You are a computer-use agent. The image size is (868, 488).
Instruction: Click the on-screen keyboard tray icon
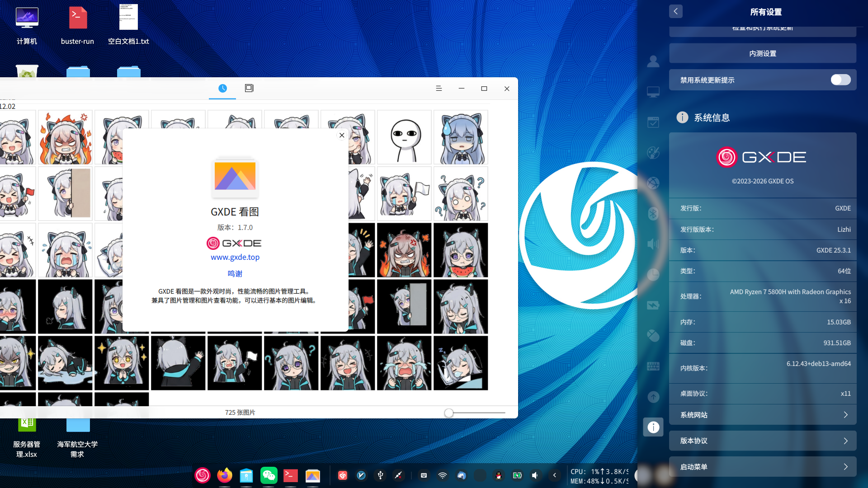[424, 475]
